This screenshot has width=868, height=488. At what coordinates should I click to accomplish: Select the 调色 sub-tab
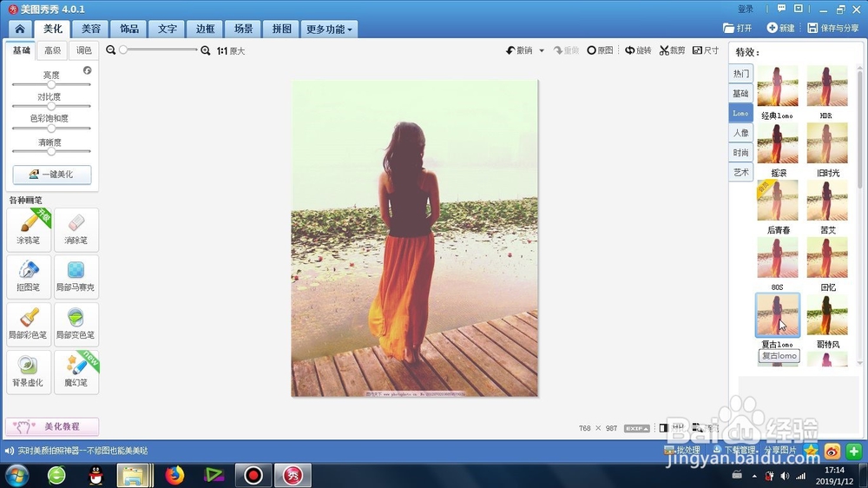(x=83, y=50)
